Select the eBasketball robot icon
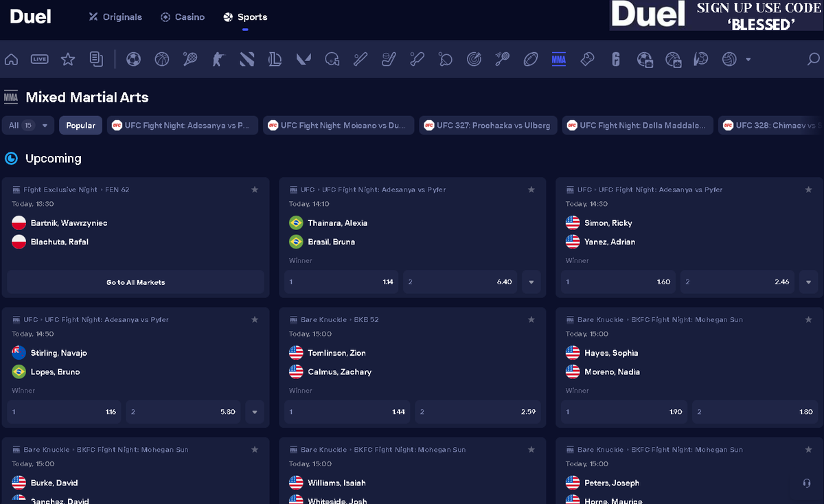Viewport: 824px width, 504px height. (673, 60)
